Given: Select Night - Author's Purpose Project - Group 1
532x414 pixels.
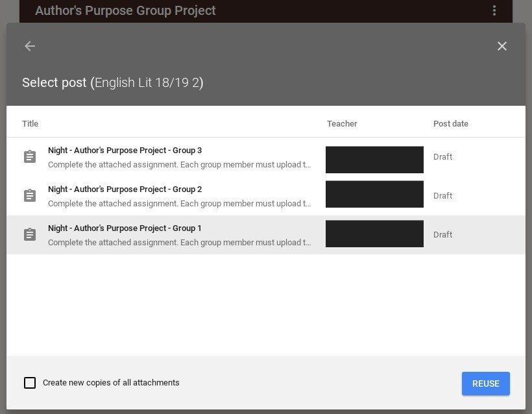Looking at the screenshot, I should point(266,235).
